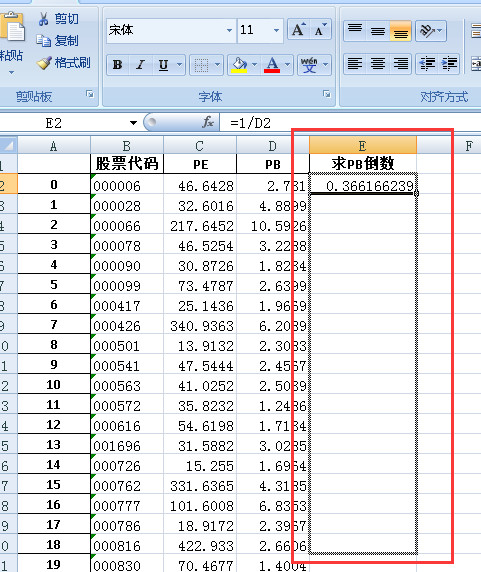
Task: Align text right
Action: click(x=400, y=64)
